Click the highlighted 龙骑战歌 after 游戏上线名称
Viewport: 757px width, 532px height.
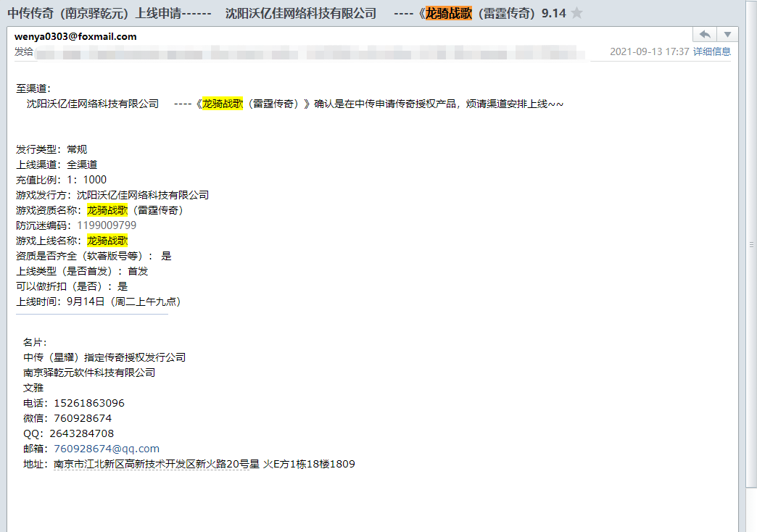[107, 241]
